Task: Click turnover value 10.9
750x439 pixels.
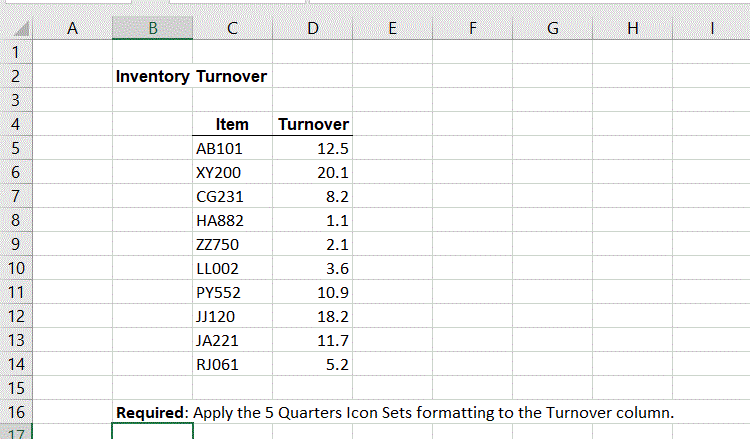Action: coord(312,292)
